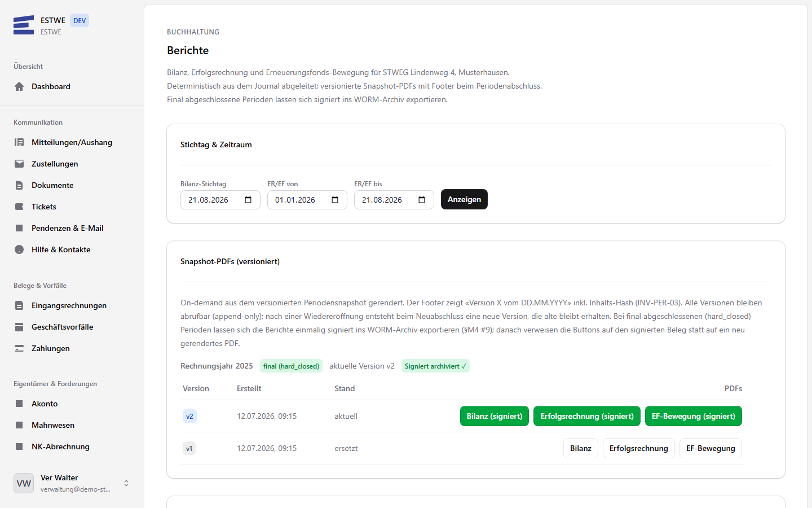The image size is (812, 508).
Task: Click the Akonto sidebar icon
Action: pos(19,404)
